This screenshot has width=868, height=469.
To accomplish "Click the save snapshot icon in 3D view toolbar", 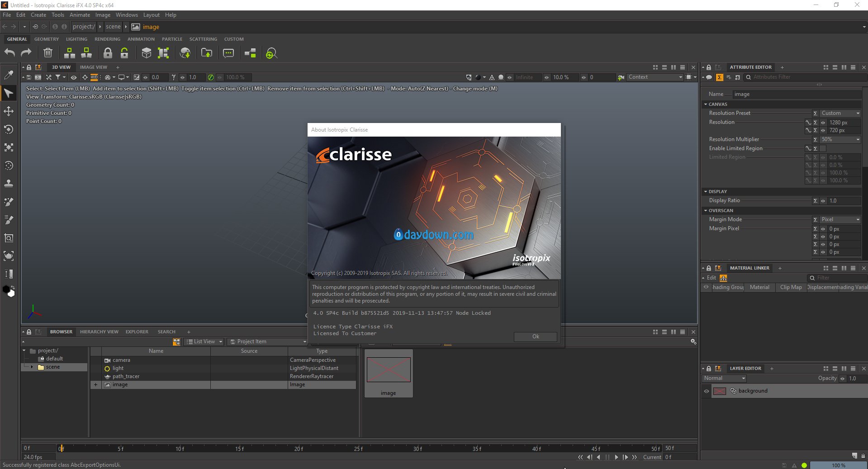I will tap(29, 77).
